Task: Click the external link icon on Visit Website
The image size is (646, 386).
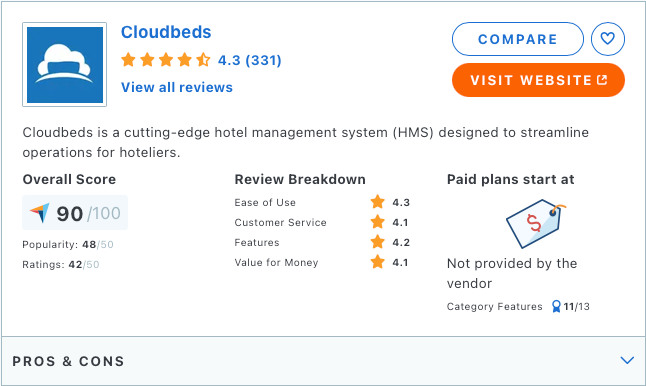Action: click(x=602, y=80)
